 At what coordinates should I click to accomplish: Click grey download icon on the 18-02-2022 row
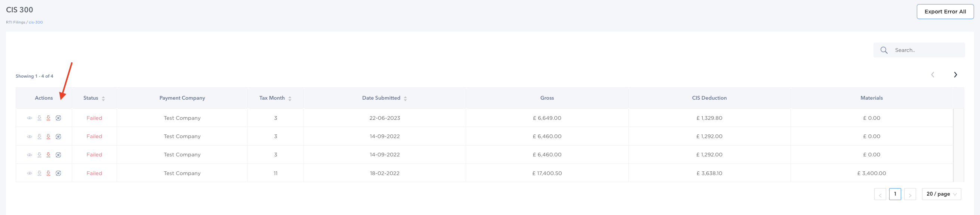(39, 173)
